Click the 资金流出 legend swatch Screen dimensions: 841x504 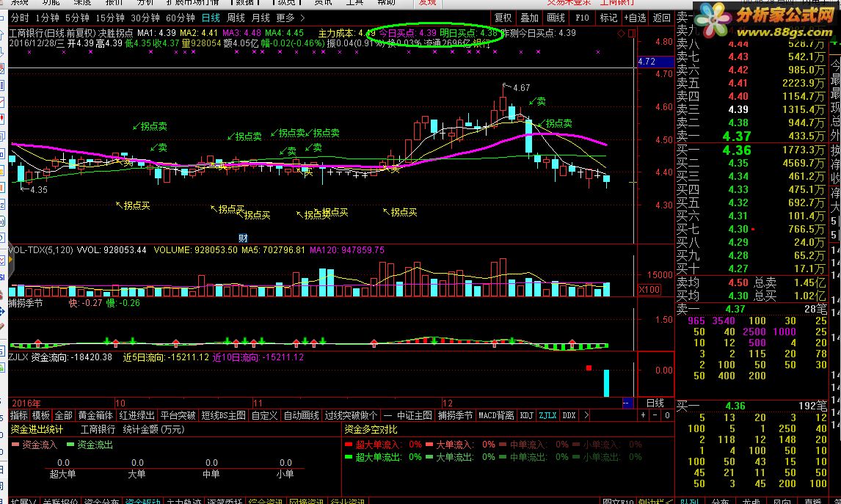pos(70,445)
